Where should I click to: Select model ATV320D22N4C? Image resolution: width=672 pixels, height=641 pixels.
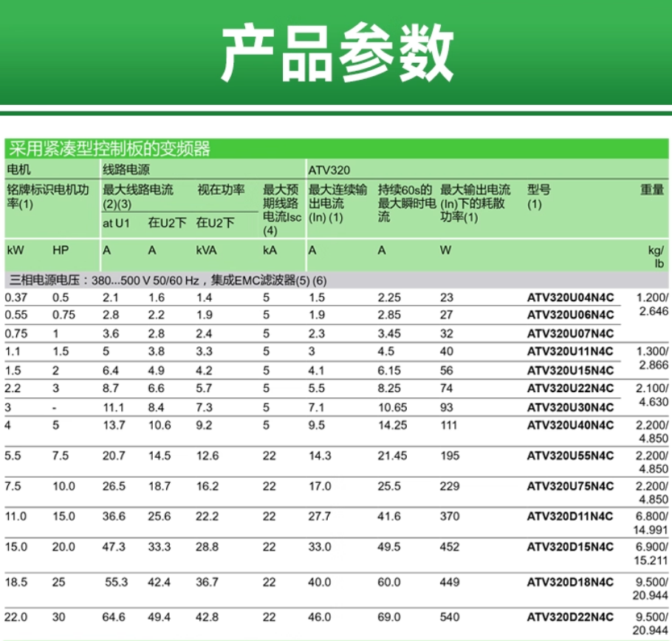570,617
